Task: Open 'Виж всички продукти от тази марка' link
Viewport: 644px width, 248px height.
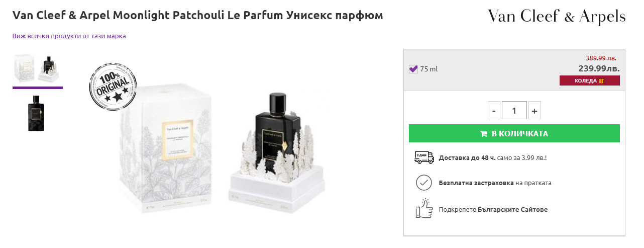Action: point(69,36)
